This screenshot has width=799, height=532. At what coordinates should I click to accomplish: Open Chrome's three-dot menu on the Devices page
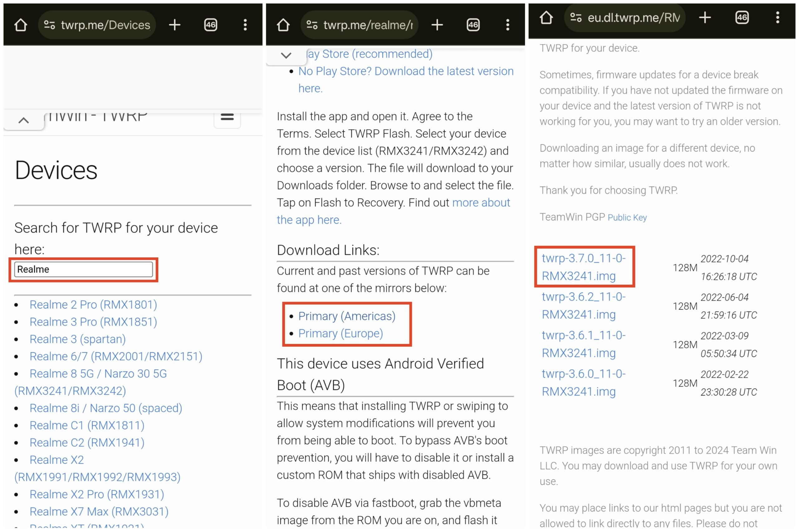point(245,24)
